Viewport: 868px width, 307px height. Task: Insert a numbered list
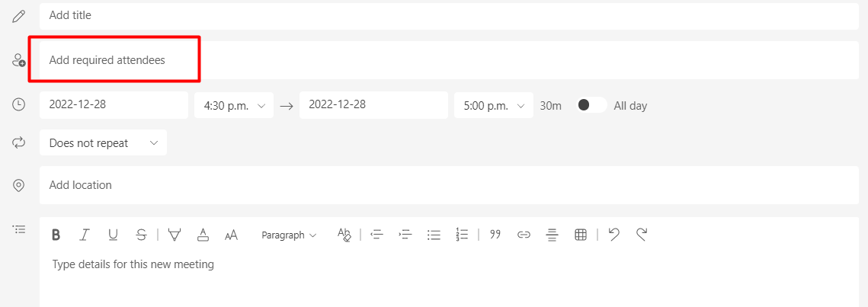click(x=463, y=235)
